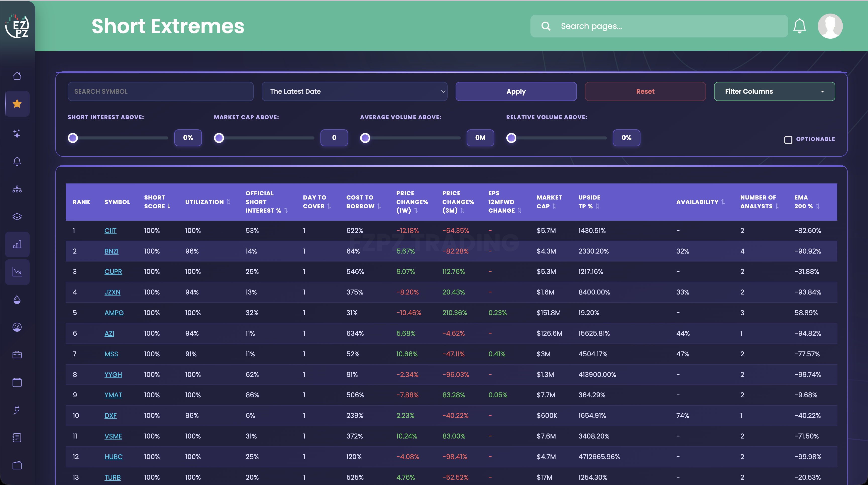This screenshot has height=485, width=868.
Task: Sort by Price Change% (1W) column
Action: tap(416, 211)
